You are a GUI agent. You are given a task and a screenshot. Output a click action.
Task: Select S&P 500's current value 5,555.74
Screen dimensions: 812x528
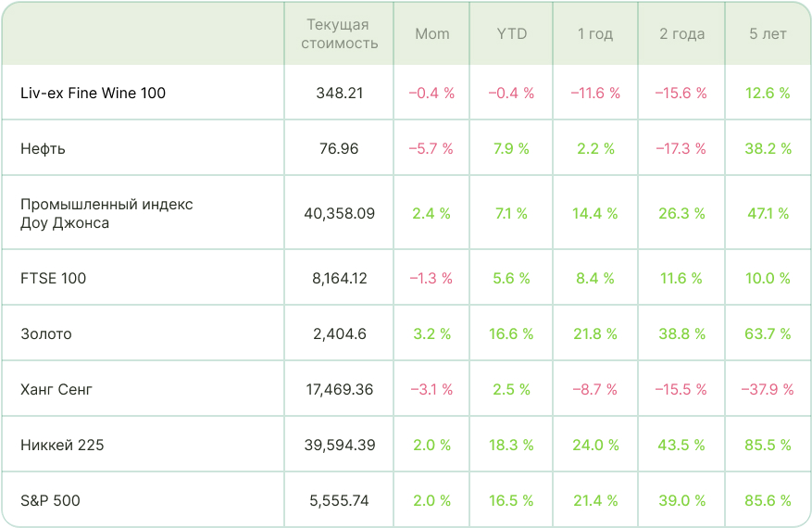coord(339,500)
